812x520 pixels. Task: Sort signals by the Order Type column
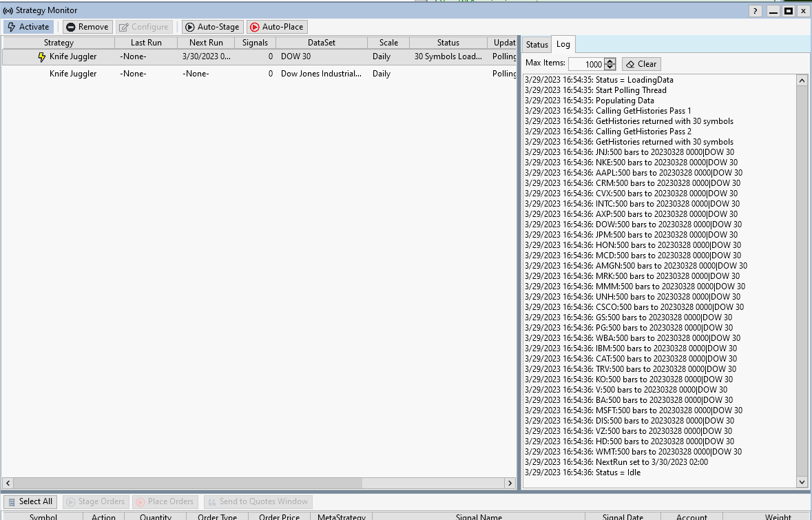pos(217,517)
